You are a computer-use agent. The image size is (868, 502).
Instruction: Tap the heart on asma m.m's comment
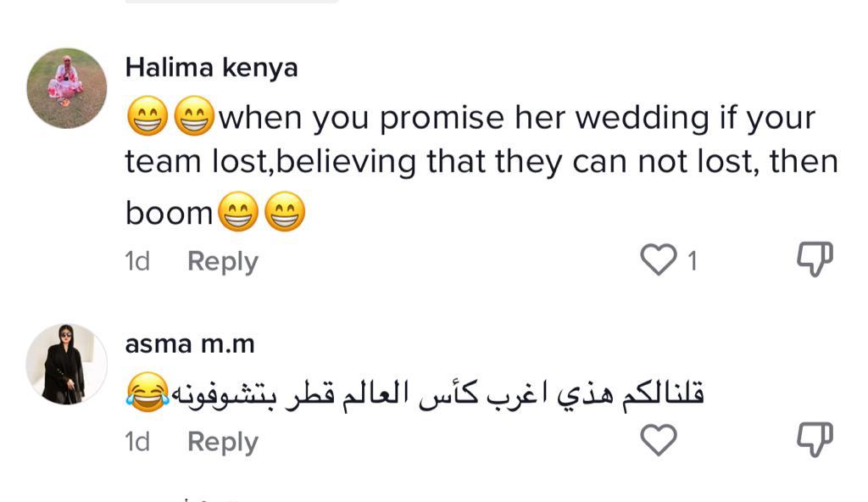[658, 440]
